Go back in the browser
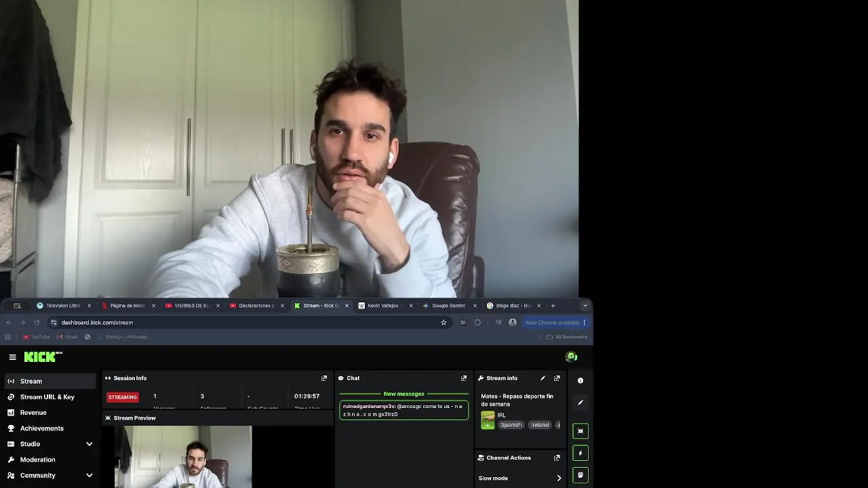The width and height of the screenshot is (868, 488). click(8, 323)
